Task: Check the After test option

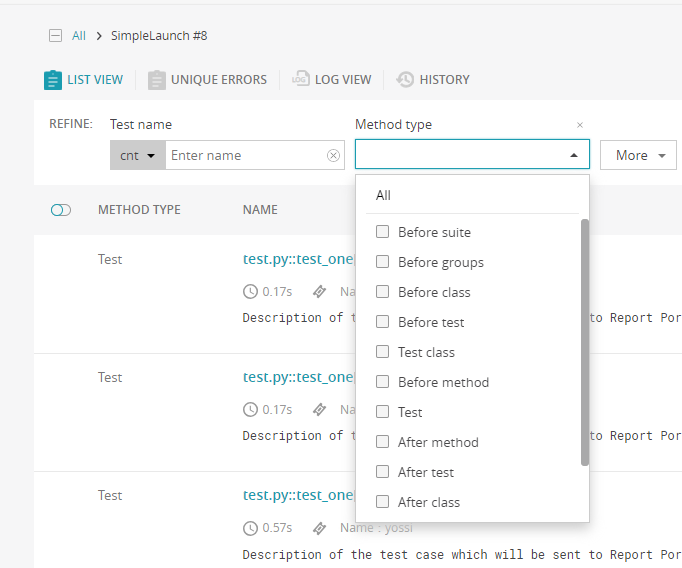Action: click(x=382, y=471)
